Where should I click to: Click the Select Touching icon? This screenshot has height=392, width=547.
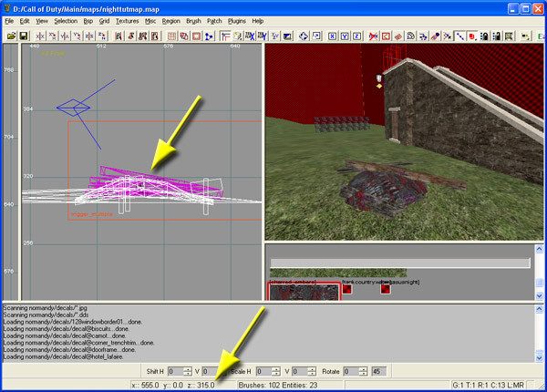(130, 36)
